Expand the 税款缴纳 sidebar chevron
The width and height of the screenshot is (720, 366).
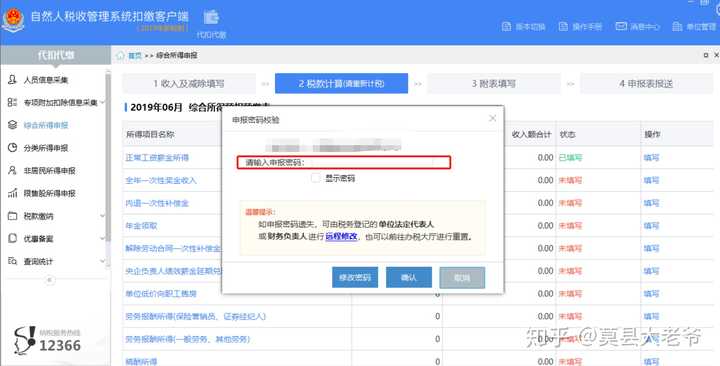[102, 216]
